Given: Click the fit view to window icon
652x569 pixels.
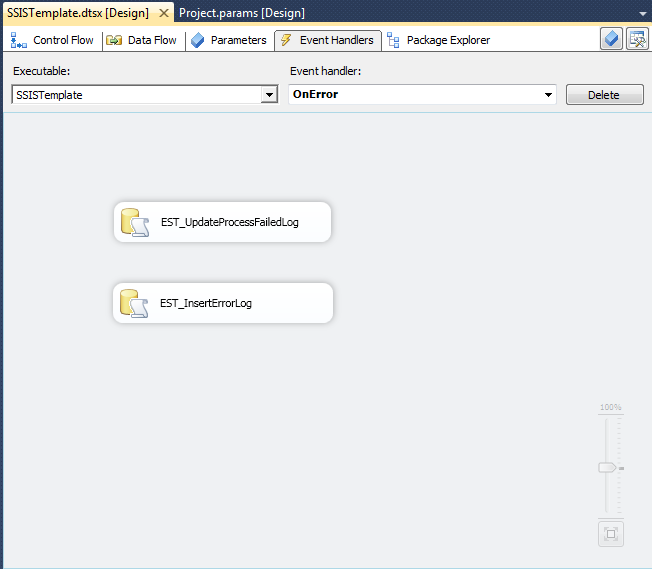Looking at the screenshot, I should point(611,534).
